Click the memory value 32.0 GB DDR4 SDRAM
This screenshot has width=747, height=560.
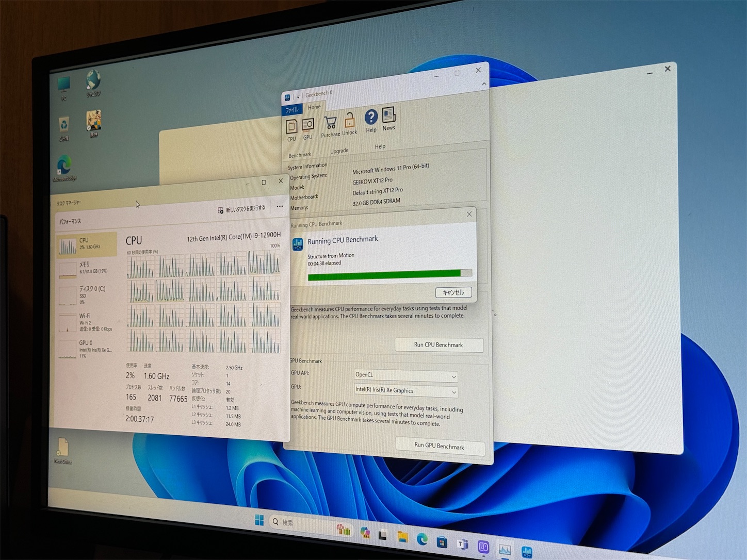point(377,202)
